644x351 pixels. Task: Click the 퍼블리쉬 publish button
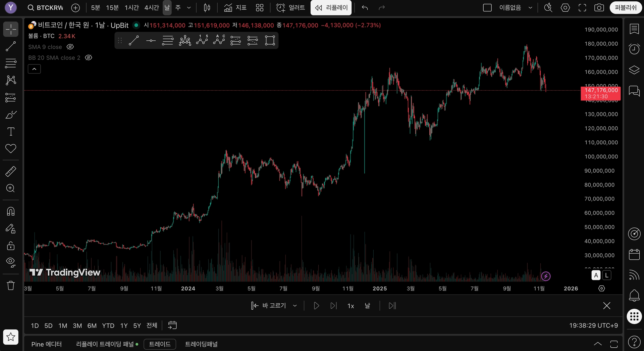[x=626, y=8]
